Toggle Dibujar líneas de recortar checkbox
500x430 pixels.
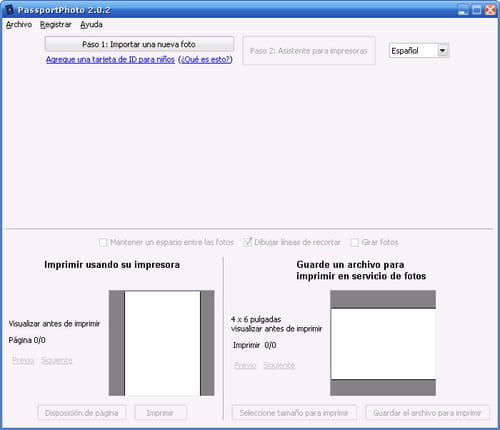[247, 242]
